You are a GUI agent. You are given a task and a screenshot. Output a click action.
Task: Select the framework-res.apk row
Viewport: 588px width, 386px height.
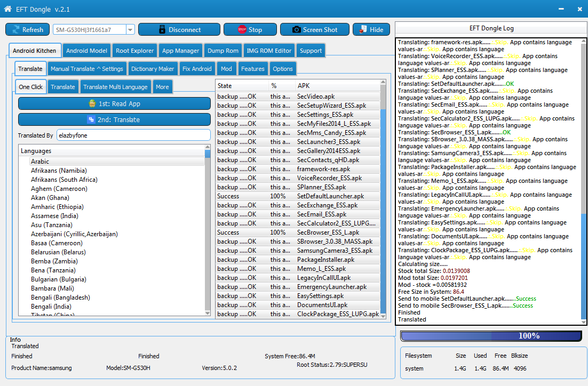click(298, 169)
